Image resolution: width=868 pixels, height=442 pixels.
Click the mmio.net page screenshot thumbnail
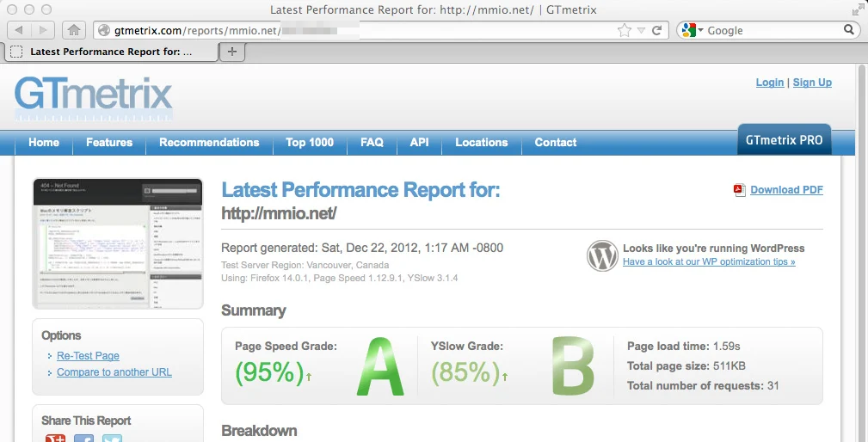118,243
